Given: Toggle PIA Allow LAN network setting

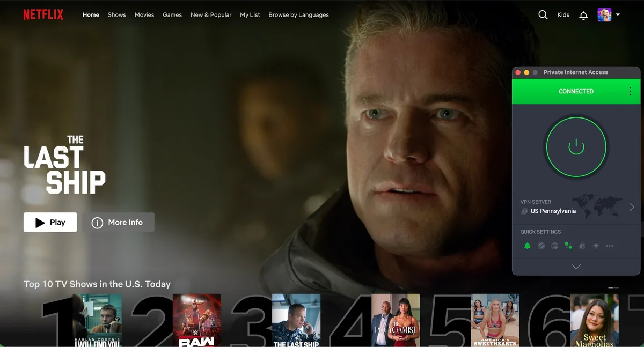Looking at the screenshot, I should (x=568, y=246).
